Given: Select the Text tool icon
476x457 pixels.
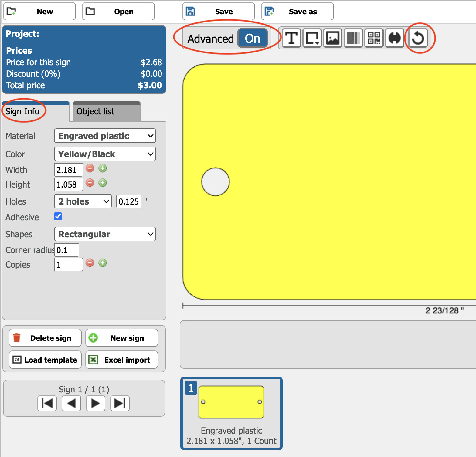Looking at the screenshot, I should click(x=291, y=38).
